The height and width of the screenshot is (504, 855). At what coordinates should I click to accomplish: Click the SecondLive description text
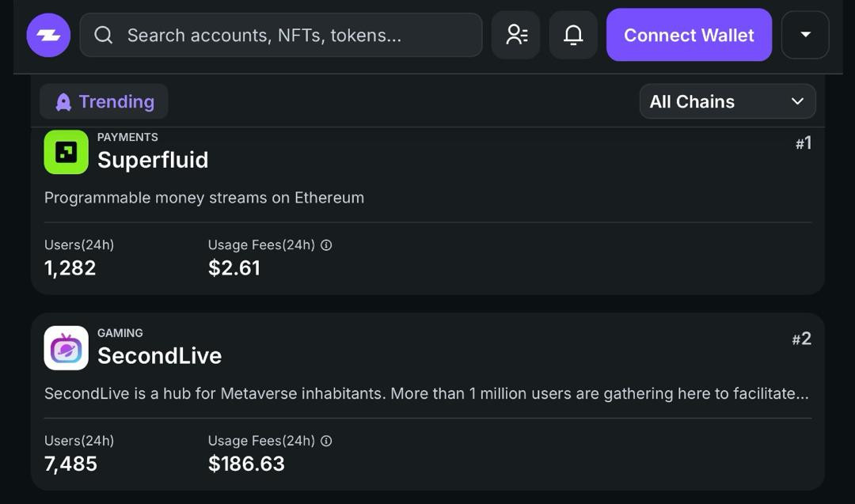[426, 393]
